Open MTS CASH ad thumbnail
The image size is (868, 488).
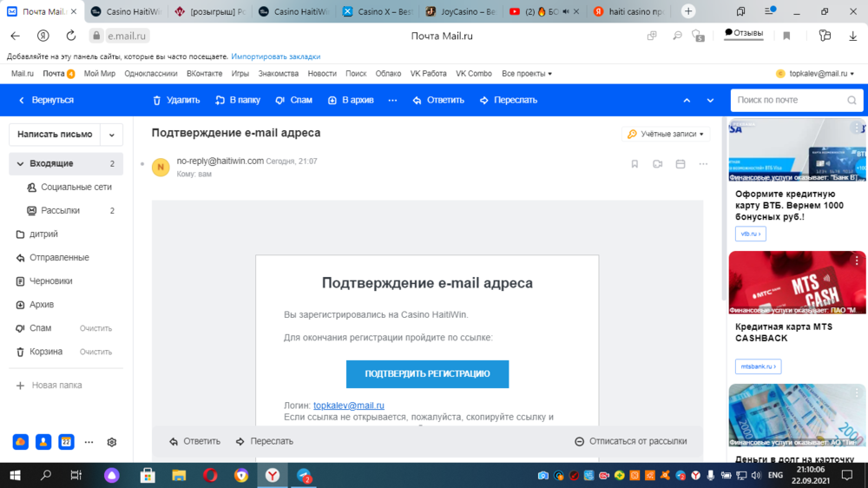coord(797,282)
